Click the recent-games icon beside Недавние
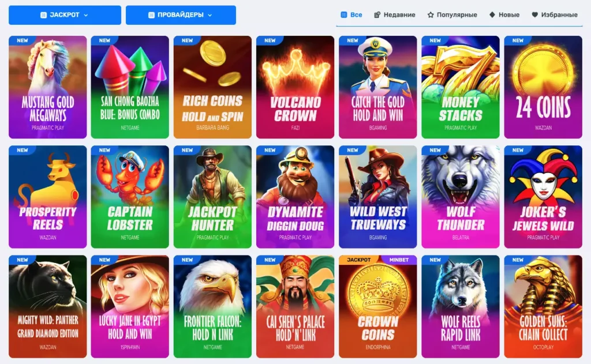The width and height of the screenshot is (591, 364). tap(377, 14)
